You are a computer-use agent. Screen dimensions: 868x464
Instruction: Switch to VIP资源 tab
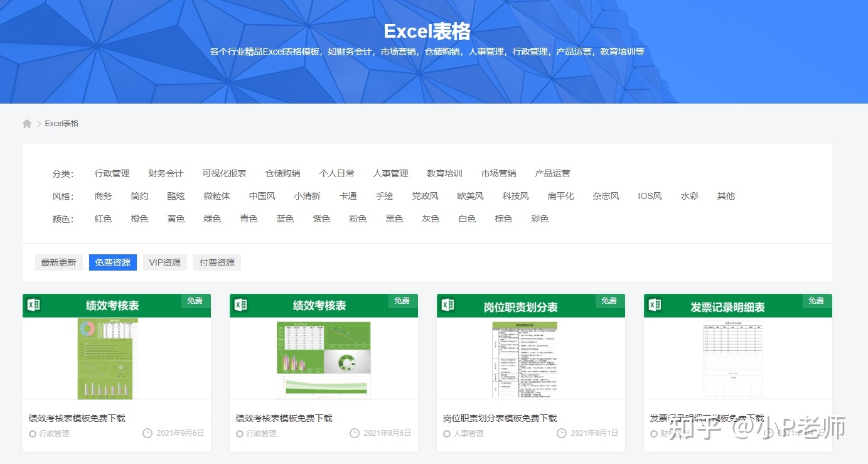point(165,262)
